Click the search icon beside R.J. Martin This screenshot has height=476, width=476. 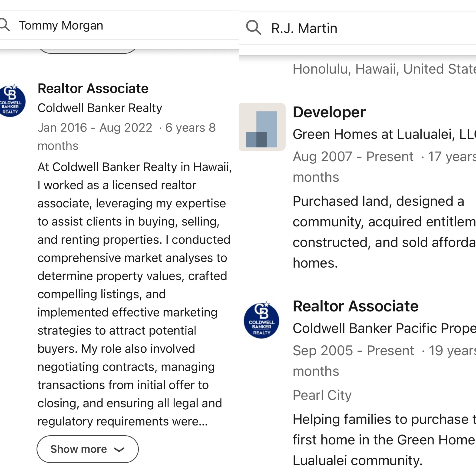point(254,28)
